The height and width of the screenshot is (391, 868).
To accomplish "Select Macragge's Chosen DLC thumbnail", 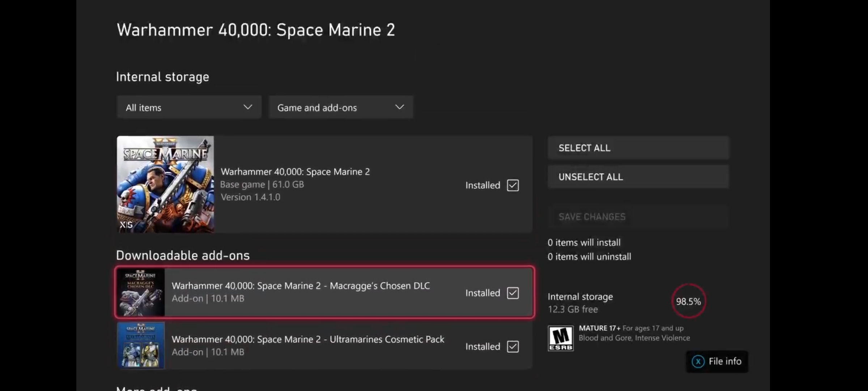I will point(141,292).
